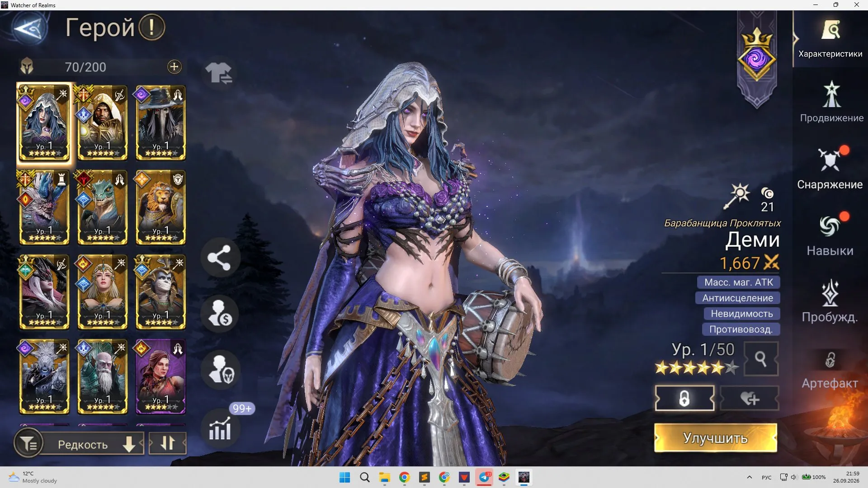Click the Улучшить button
Screen dimensions: 868x488
tap(716, 438)
